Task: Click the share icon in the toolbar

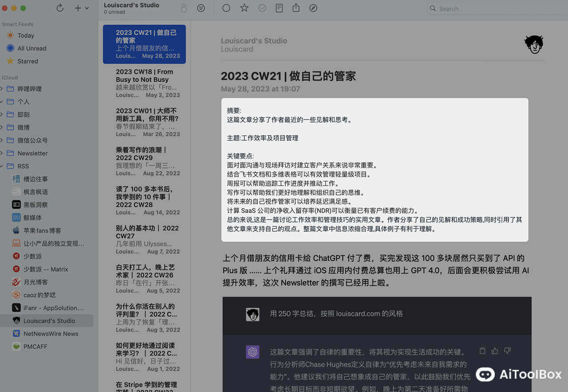Action: pos(296,8)
